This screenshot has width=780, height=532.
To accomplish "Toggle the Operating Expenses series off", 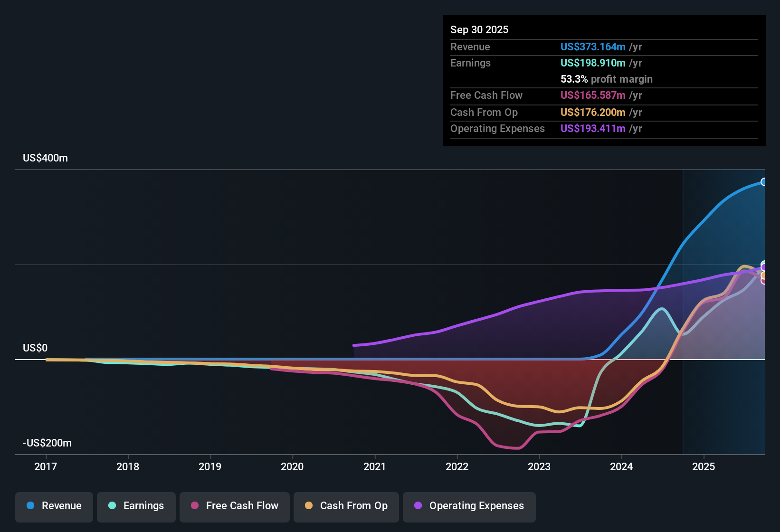I will (469, 506).
